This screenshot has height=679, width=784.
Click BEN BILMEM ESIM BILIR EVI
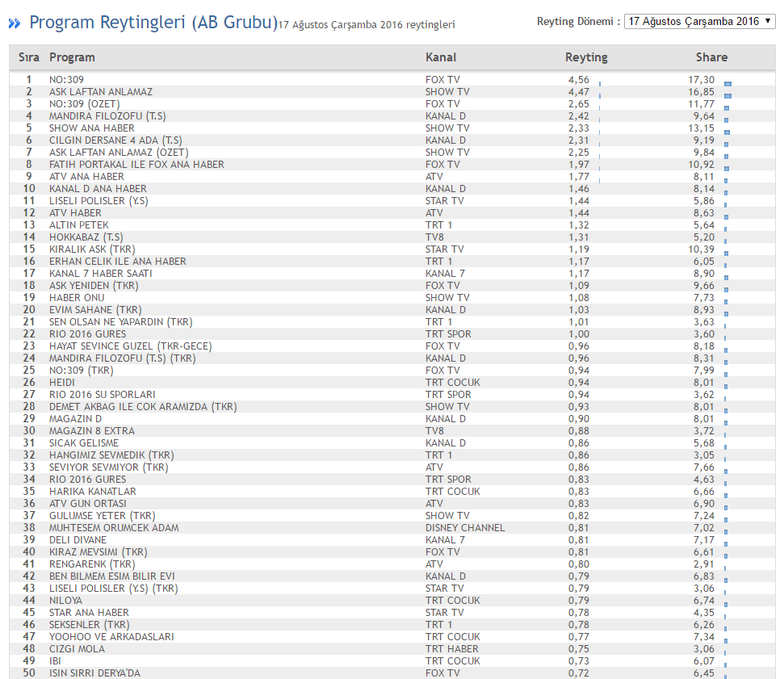[112, 576]
